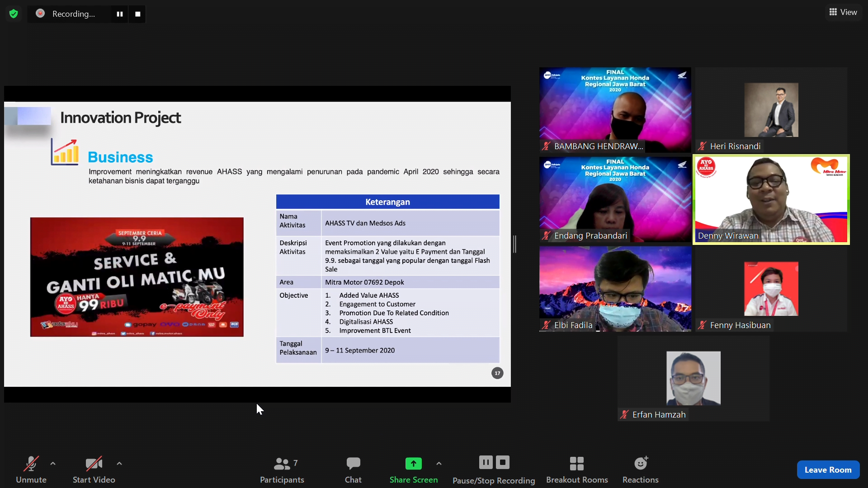Click the 'Objective' row label in table

pos(294,295)
